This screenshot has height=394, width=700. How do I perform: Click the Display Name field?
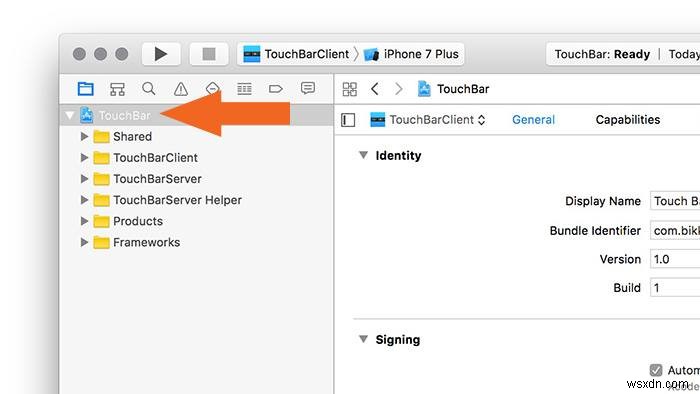[675, 201]
